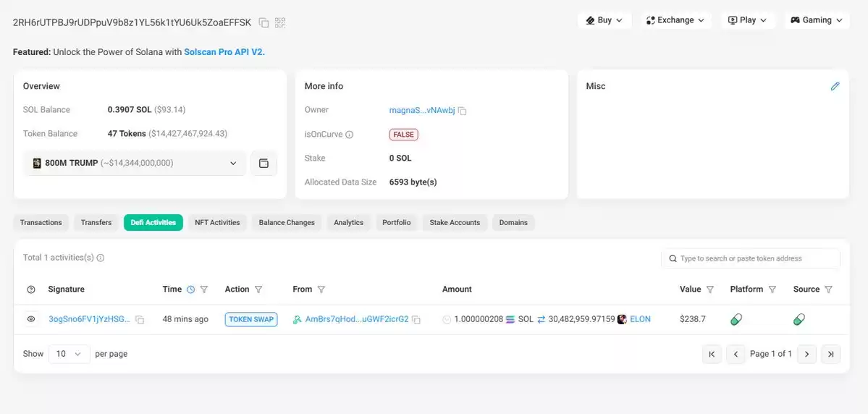
Task: Click the ELON token avatar icon
Action: point(622,319)
